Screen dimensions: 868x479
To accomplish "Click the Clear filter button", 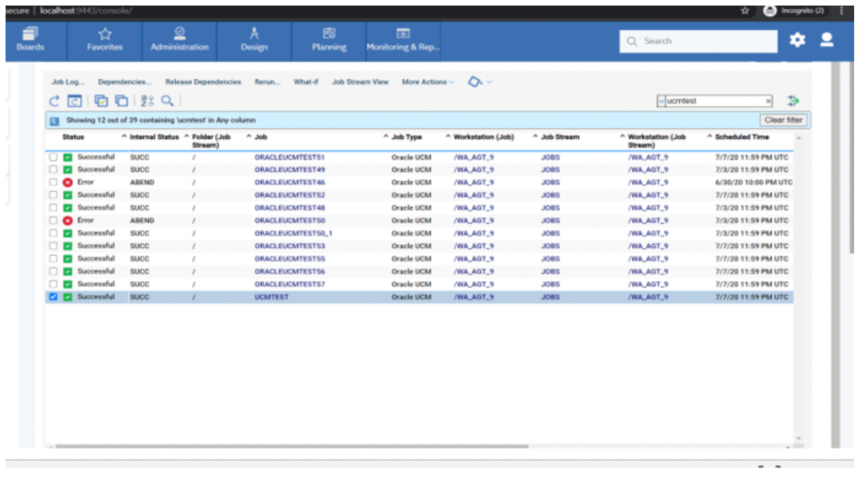I will (x=783, y=120).
